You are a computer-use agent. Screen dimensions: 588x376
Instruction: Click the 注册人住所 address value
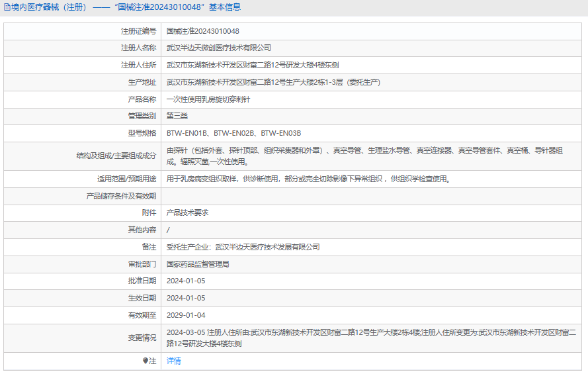253,65
